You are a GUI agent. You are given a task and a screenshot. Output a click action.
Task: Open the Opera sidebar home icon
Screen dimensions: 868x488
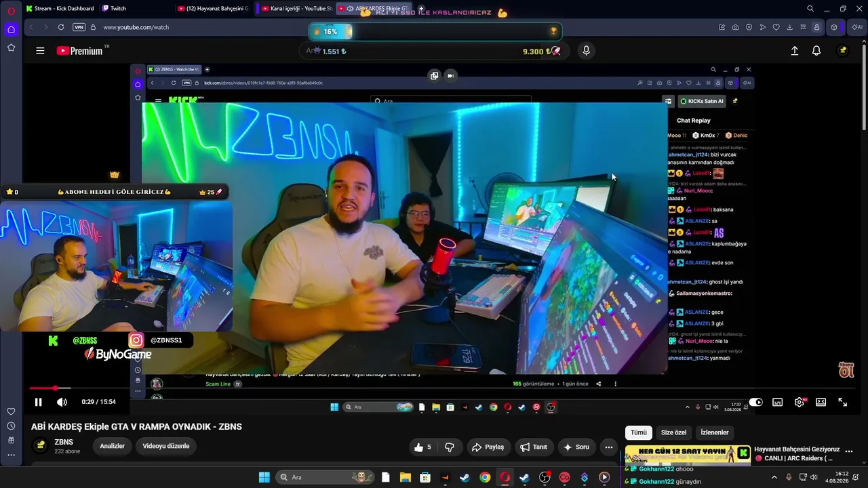tap(11, 29)
